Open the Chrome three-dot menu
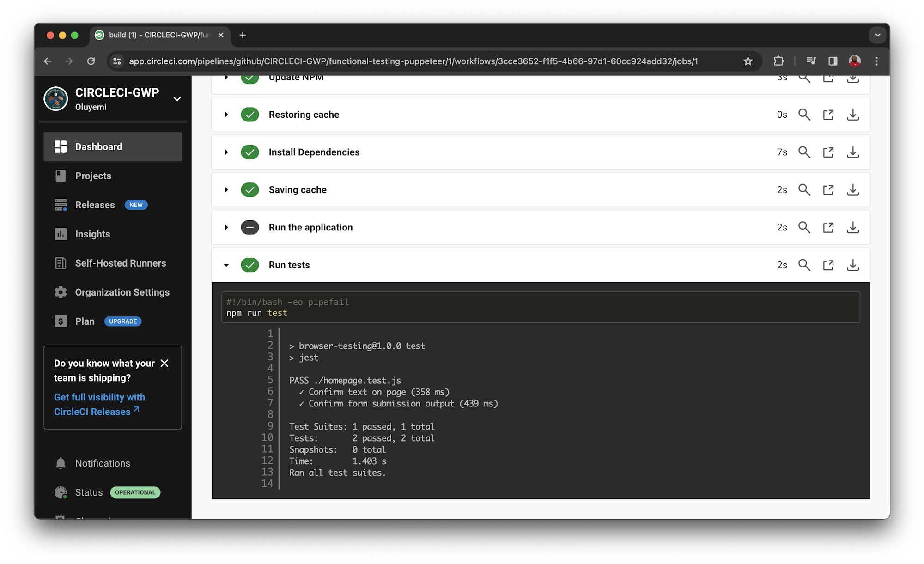Image resolution: width=924 pixels, height=564 pixels. 876,61
